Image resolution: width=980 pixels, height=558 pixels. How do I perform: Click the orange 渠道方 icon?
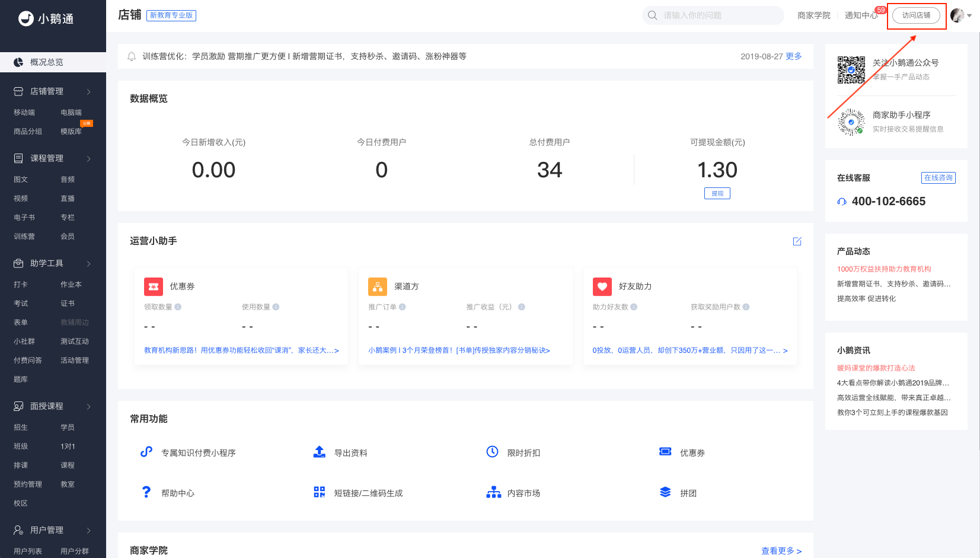(378, 286)
